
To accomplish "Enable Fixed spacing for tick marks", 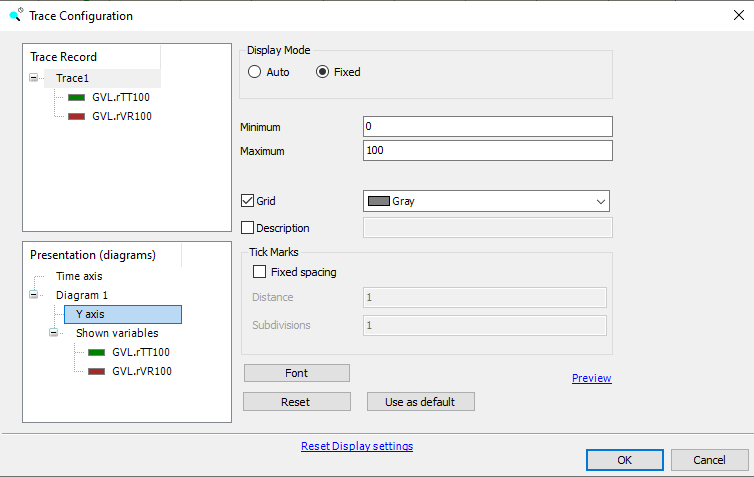I will [x=260, y=271].
